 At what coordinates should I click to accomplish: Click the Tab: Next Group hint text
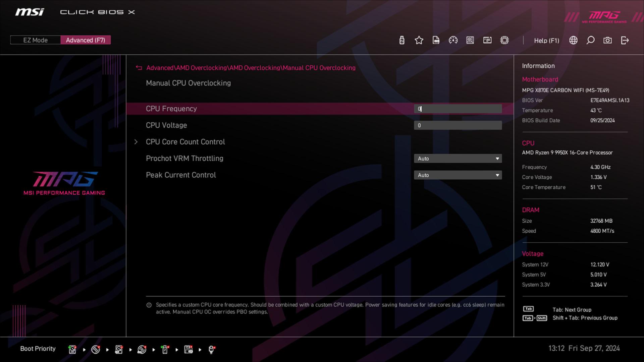(x=572, y=310)
